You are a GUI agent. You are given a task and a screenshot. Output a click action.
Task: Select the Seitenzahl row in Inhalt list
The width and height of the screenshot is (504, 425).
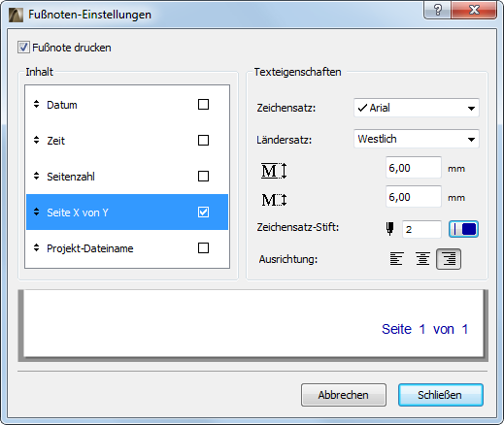pyautogui.click(x=127, y=177)
